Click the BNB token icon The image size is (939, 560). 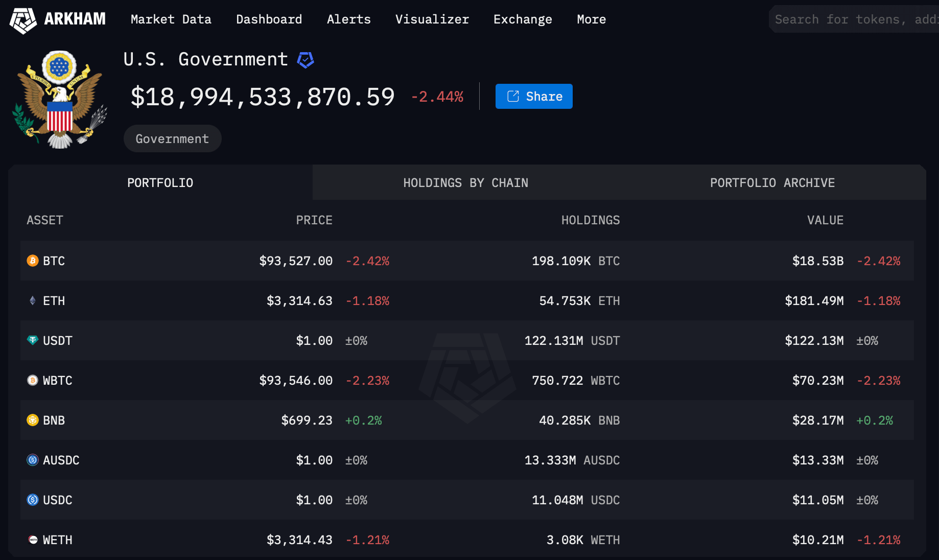[x=33, y=420]
